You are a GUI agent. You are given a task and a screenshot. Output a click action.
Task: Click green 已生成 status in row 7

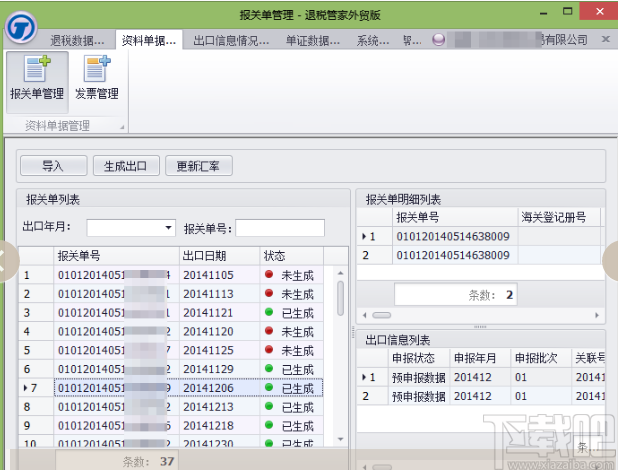(x=292, y=388)
